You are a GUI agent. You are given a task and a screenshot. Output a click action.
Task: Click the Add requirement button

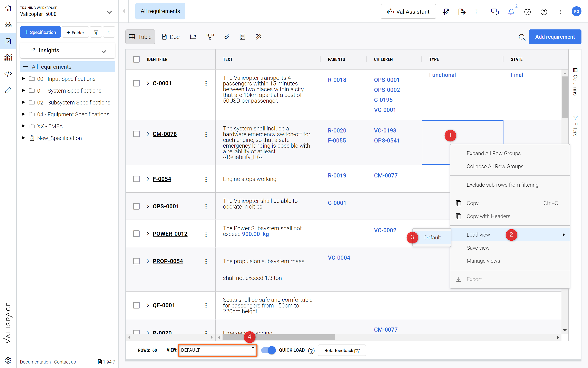(555, 37)
